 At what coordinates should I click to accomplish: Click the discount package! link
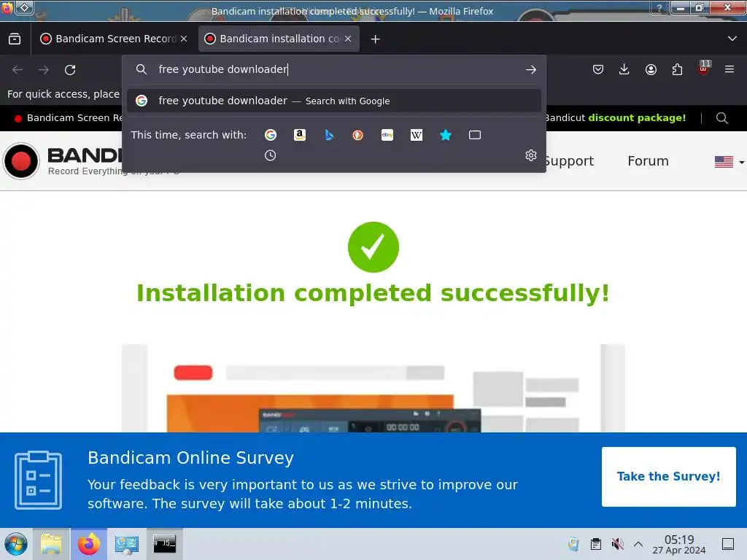pos(637,117)
